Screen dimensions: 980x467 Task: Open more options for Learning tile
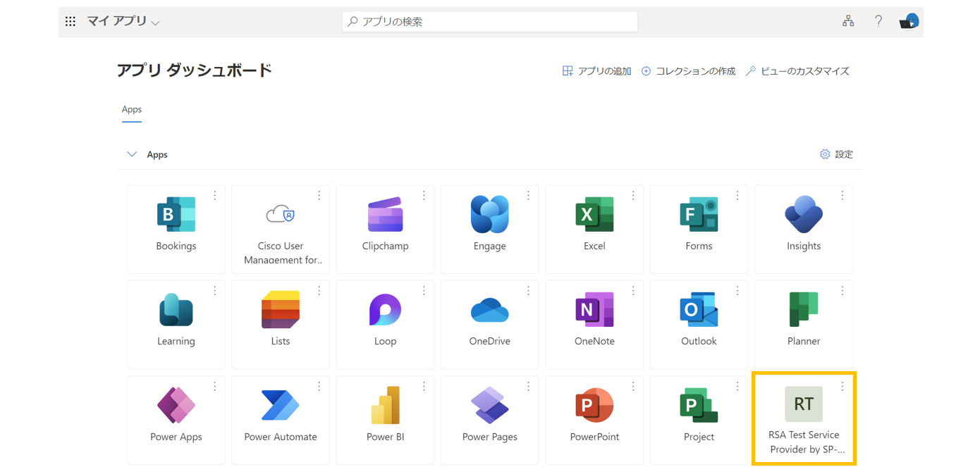point(215,291)
